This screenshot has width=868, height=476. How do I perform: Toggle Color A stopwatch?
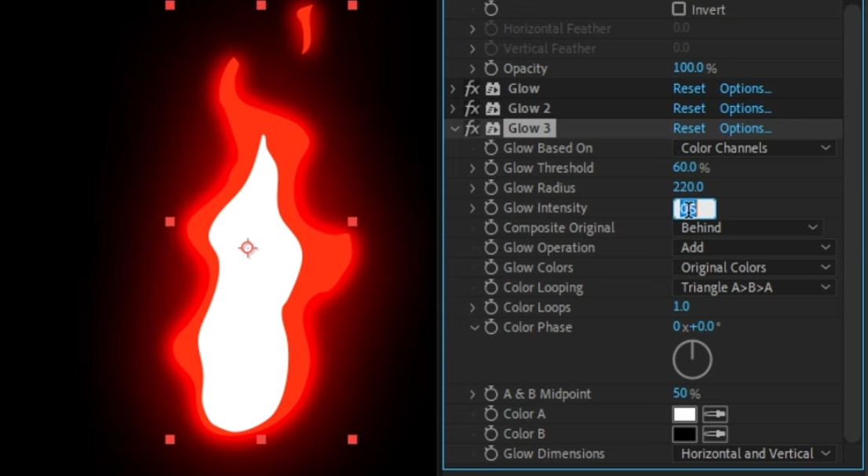click(491, 414)
